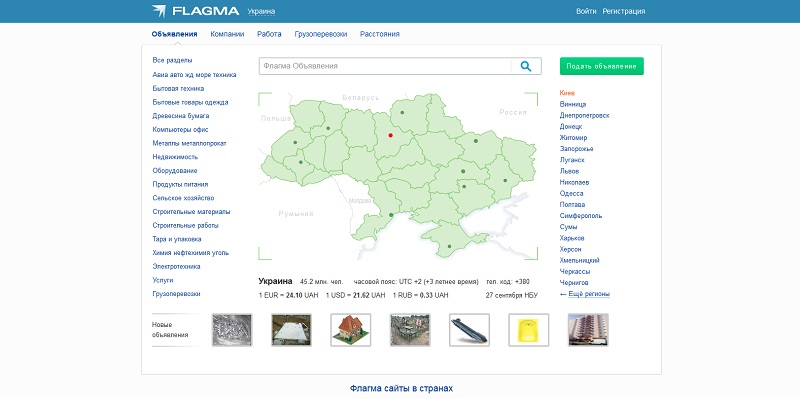Open the Строительные материалы category
The image size is (800, 399).
(x=191, y=212)
